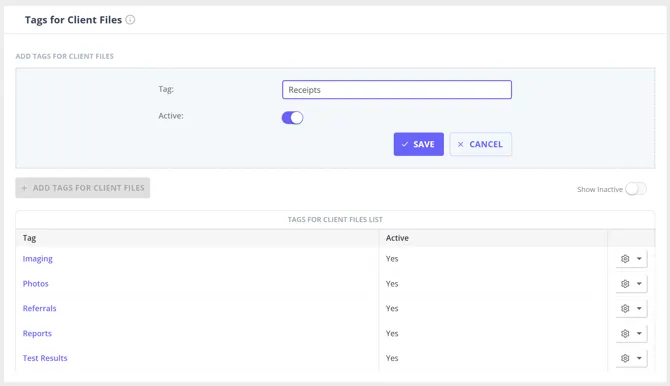
Task: Click the gear icon in the Imaging row
Action: click(x=625, y=259)
